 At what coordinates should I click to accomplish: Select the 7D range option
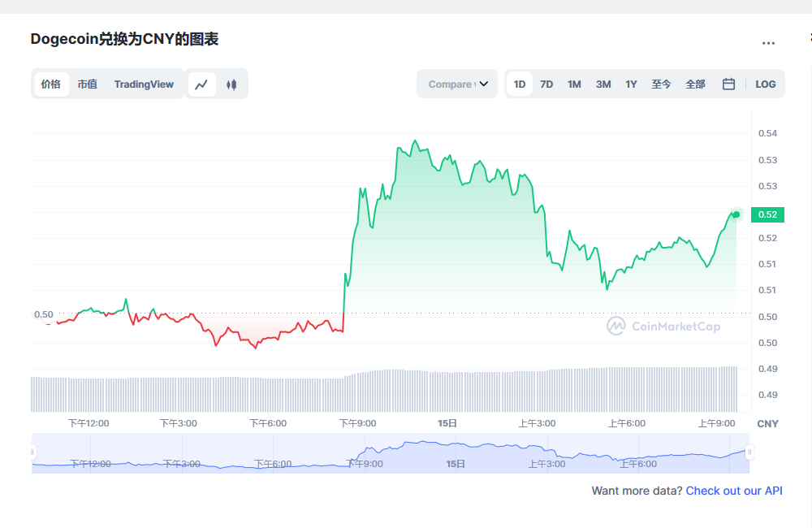point(546,84)
